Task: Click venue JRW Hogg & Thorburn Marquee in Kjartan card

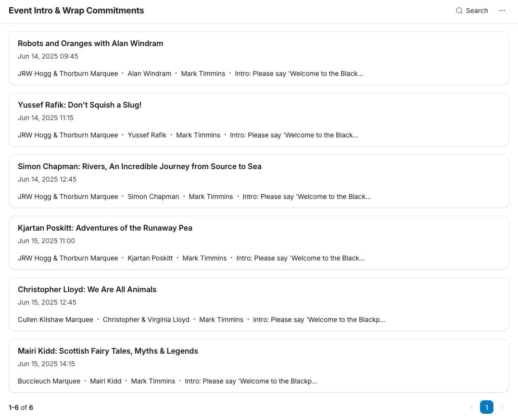Action: 68,258
